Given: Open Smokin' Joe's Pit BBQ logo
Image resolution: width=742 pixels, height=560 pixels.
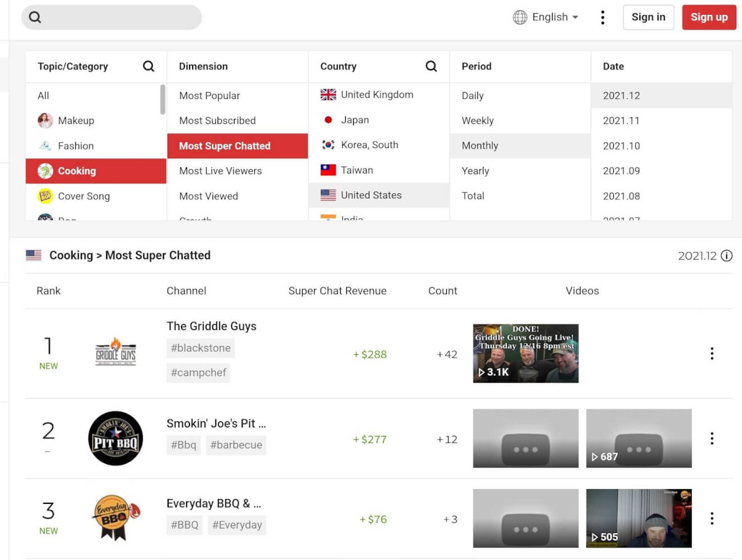Looking at the screenshot, I should coord(116,438).
